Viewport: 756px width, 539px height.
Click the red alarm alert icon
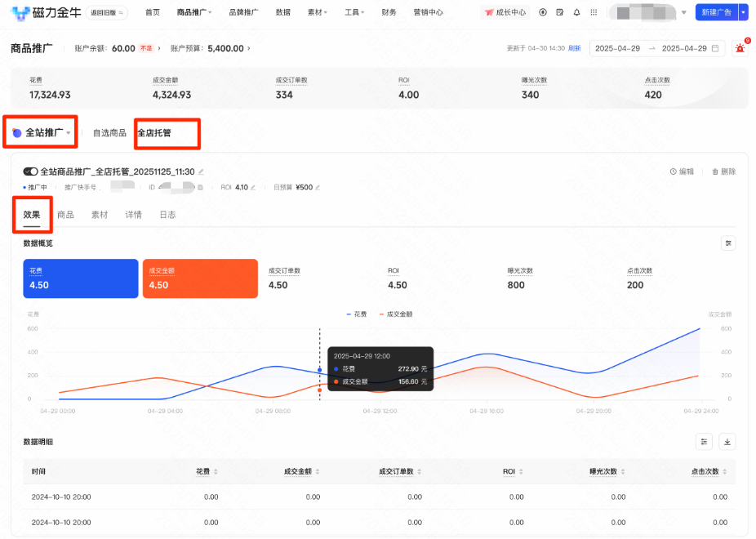[740, 47]
